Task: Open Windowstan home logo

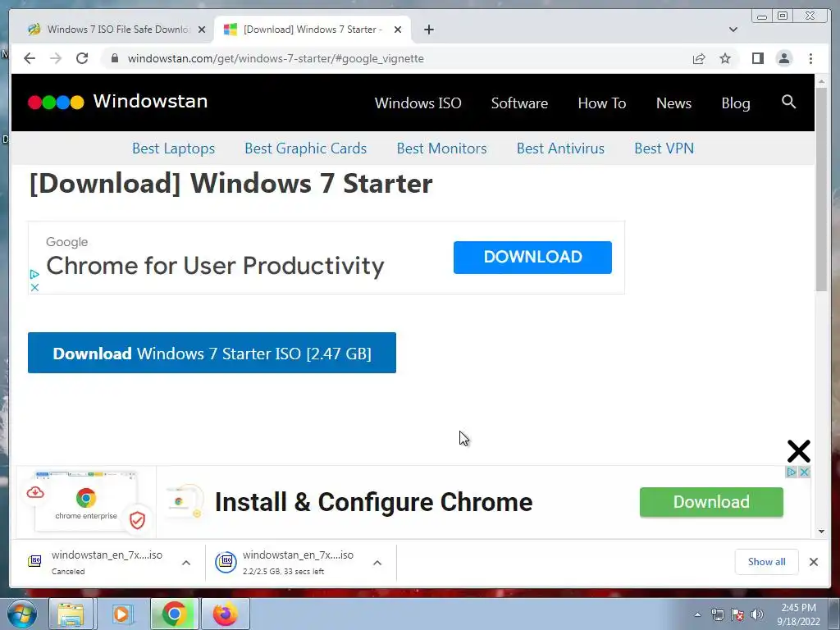Action: (x=118, y=101)
